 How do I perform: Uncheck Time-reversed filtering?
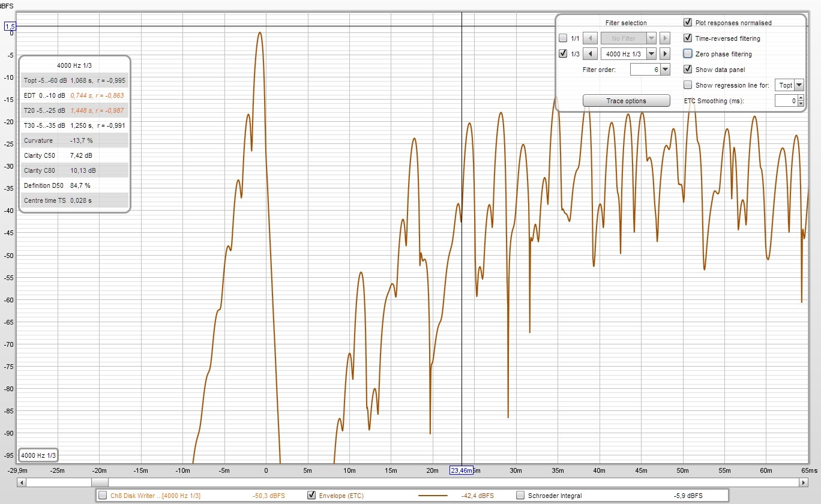coord(688,38)
